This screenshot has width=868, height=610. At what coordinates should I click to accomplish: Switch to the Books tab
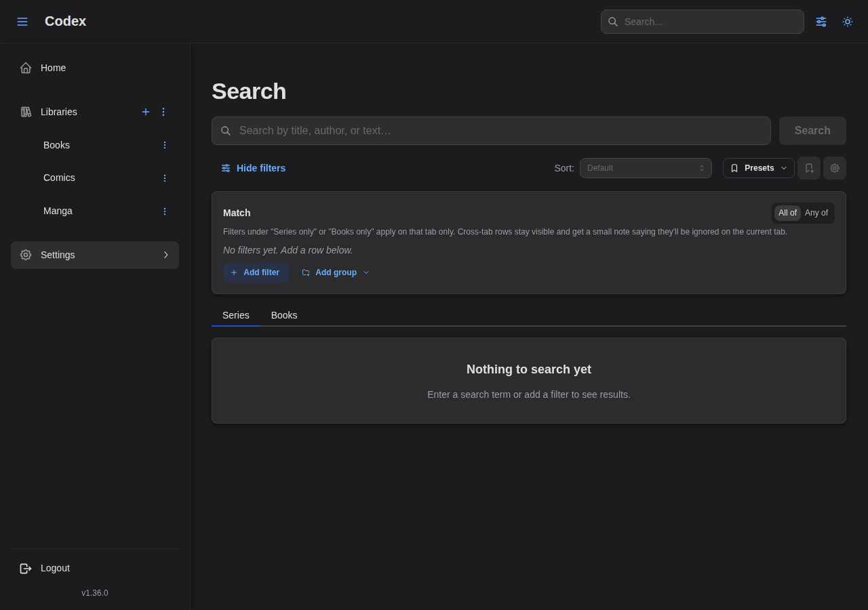point(284,315)
